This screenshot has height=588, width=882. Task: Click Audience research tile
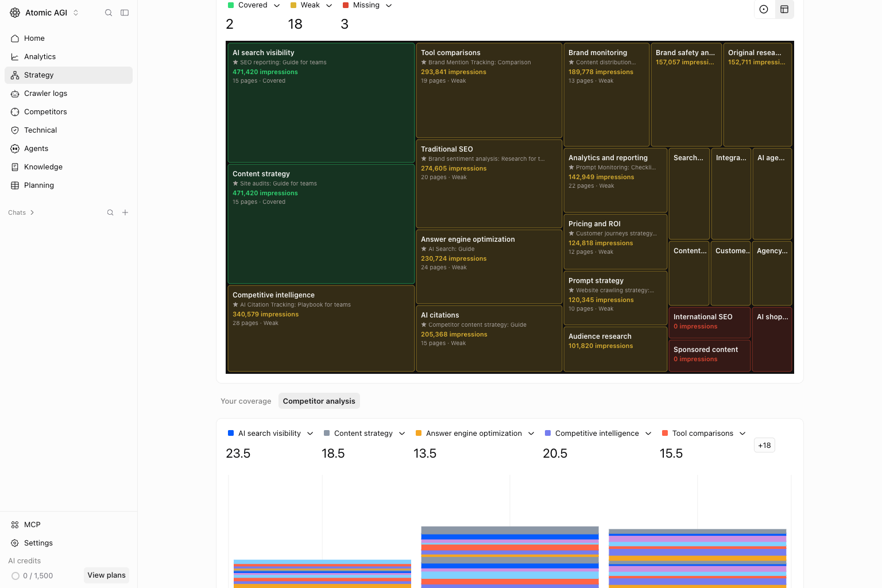point(615,349)
